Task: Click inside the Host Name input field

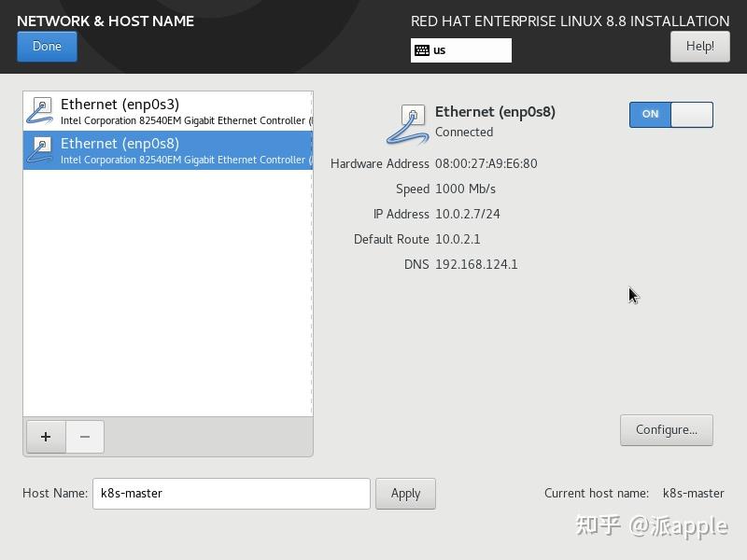Action: click(231, 493)
